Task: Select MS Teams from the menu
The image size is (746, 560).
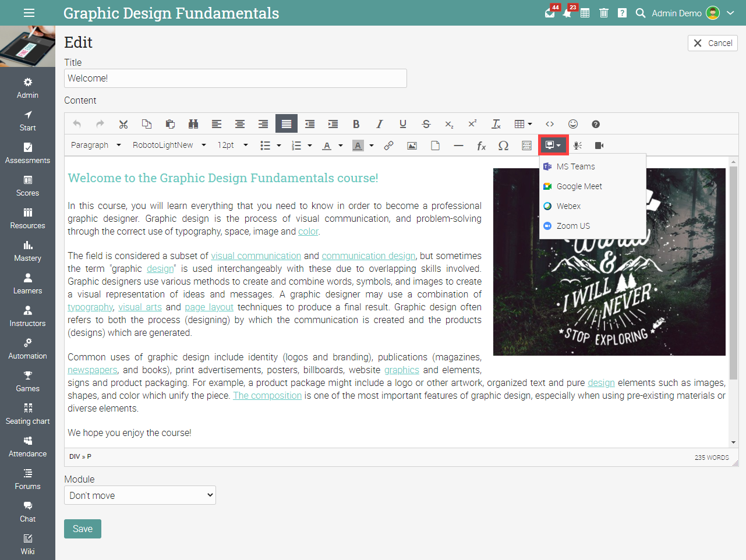Action: (575, 166)
